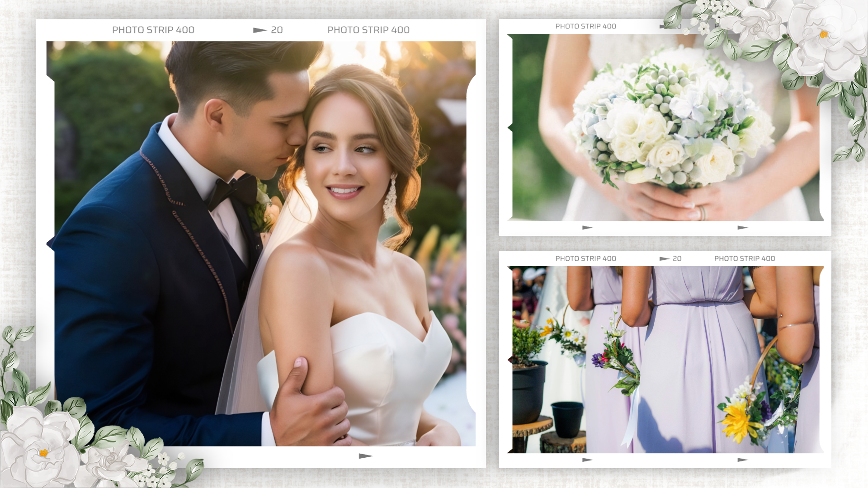Viewport: 868px width, 488px height.
Task: Click the PHOTO STRIP 400 label above the bouquet photo
Action: click(585, 27)
